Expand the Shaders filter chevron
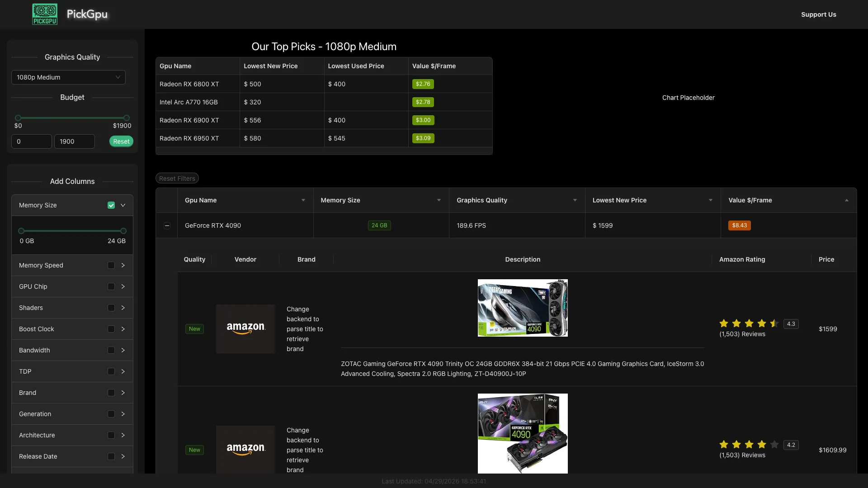This screenshot has width=868, height=488. [123, 308]
